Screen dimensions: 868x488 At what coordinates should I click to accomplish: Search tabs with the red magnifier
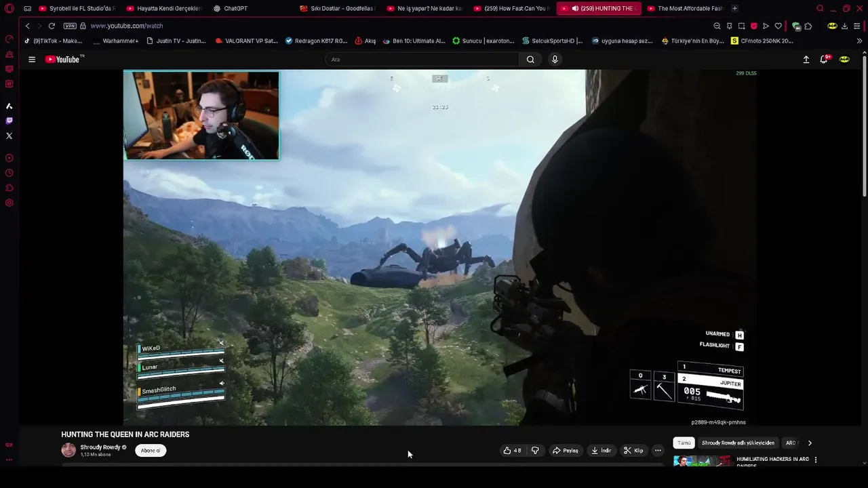pyautogui.click(x=820, y=9)
